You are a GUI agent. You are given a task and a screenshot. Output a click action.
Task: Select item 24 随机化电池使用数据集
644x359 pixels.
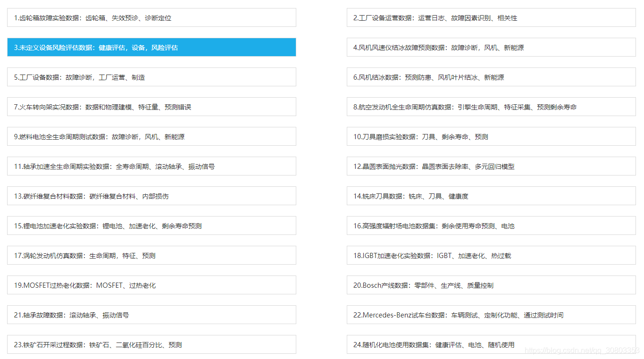tap(491, 344)
